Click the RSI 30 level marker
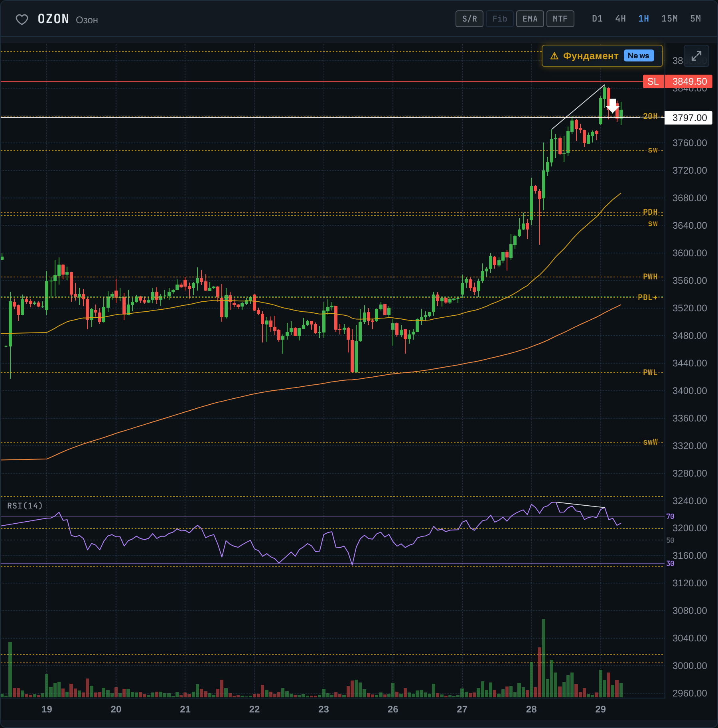 tap(670, 564)
